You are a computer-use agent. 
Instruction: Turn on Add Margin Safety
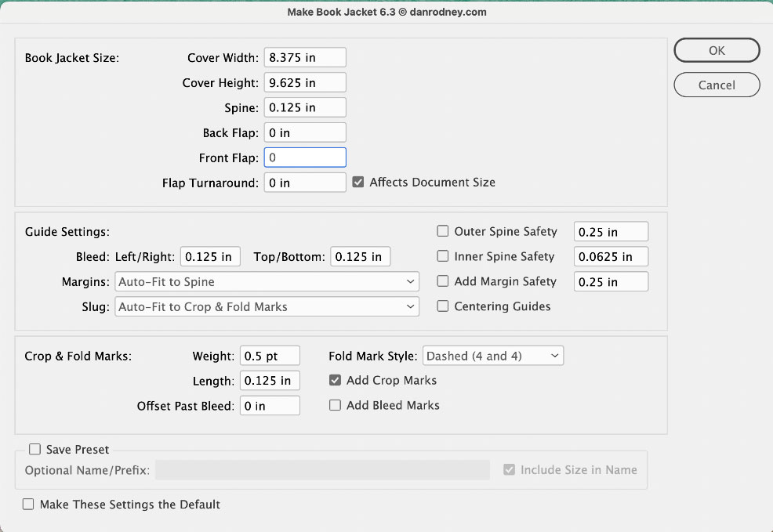[443, 281]
